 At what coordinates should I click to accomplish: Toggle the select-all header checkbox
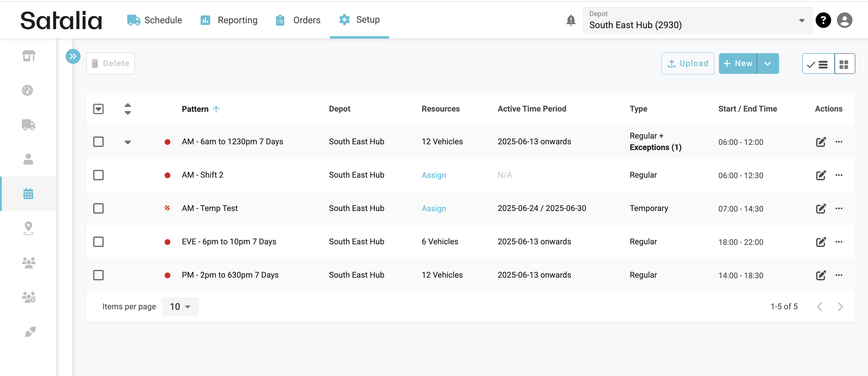(98, 109)
